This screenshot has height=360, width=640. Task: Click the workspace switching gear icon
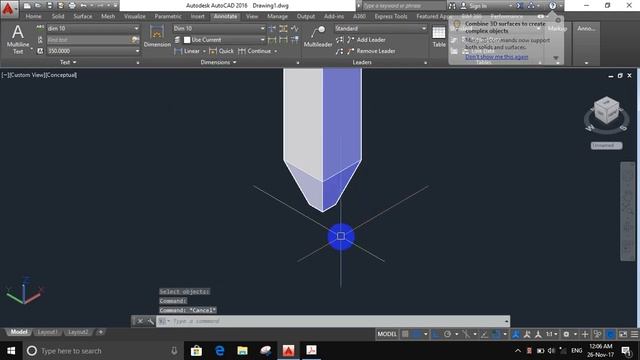[566, 334]
